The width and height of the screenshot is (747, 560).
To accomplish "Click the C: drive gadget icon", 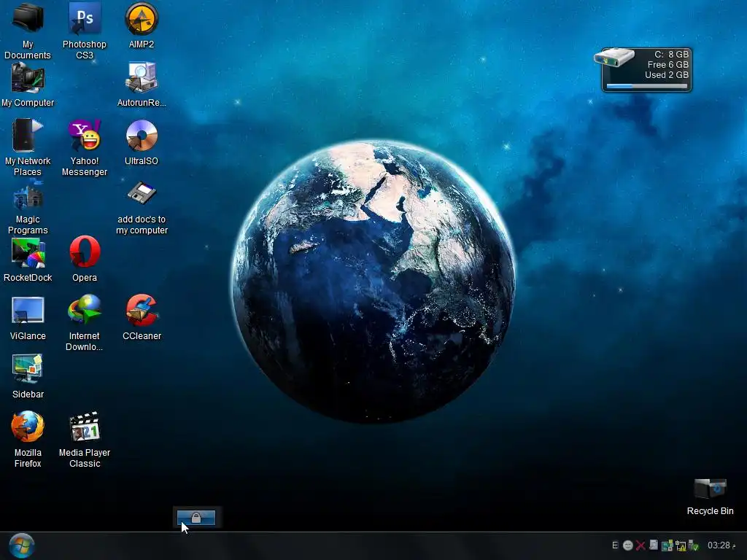I will 614,57.
